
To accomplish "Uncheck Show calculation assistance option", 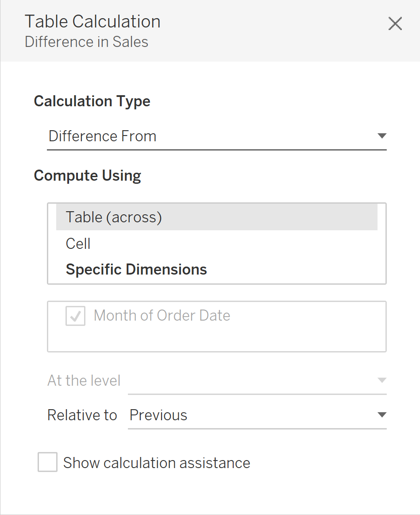I will point(47,462).
